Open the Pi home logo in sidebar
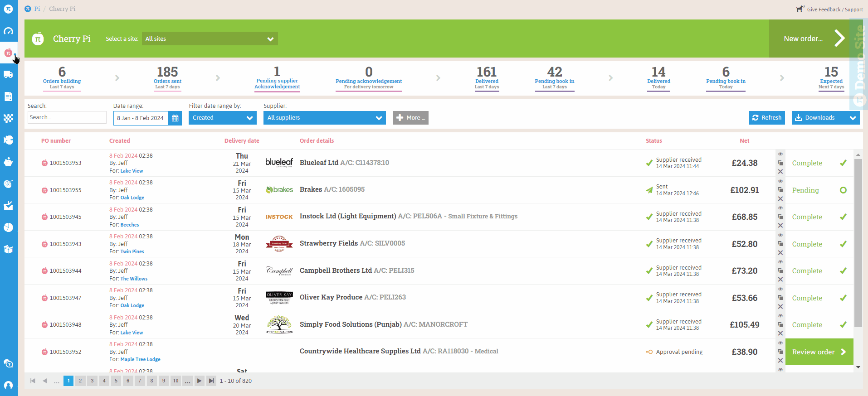 point(9,9)
